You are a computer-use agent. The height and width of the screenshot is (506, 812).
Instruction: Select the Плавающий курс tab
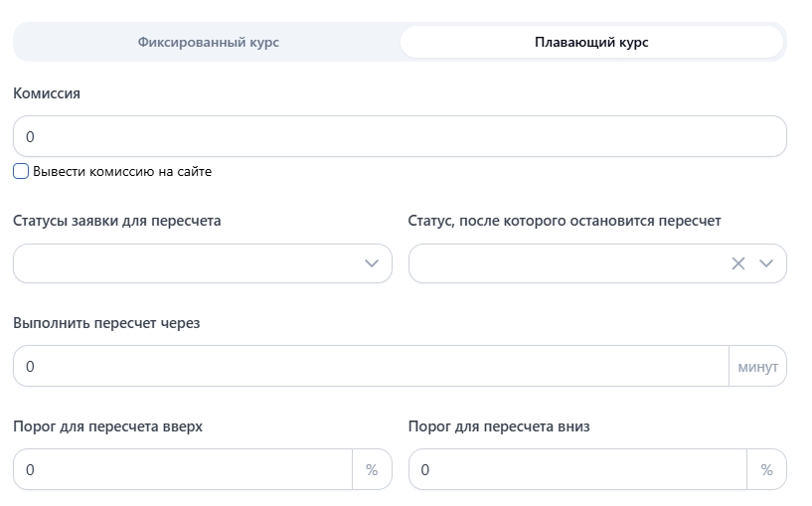pyautogui.click(x=591, y=43)
